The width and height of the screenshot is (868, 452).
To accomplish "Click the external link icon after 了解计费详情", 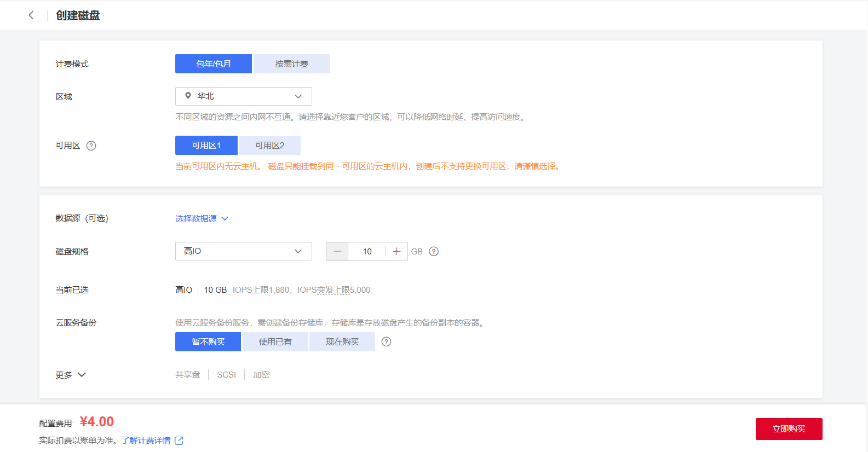I will point(179,441).
